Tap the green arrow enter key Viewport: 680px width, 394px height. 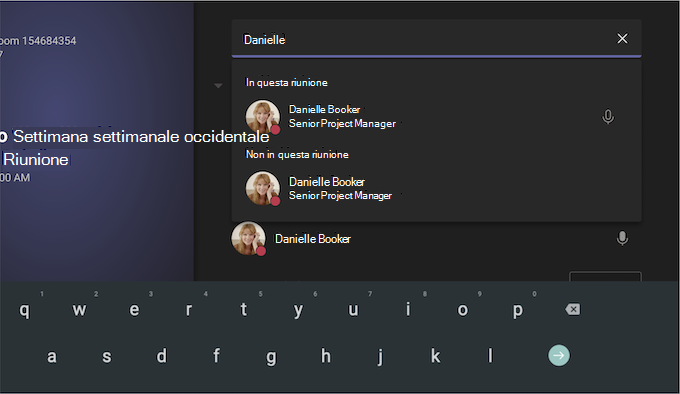(x=559, y=355)
